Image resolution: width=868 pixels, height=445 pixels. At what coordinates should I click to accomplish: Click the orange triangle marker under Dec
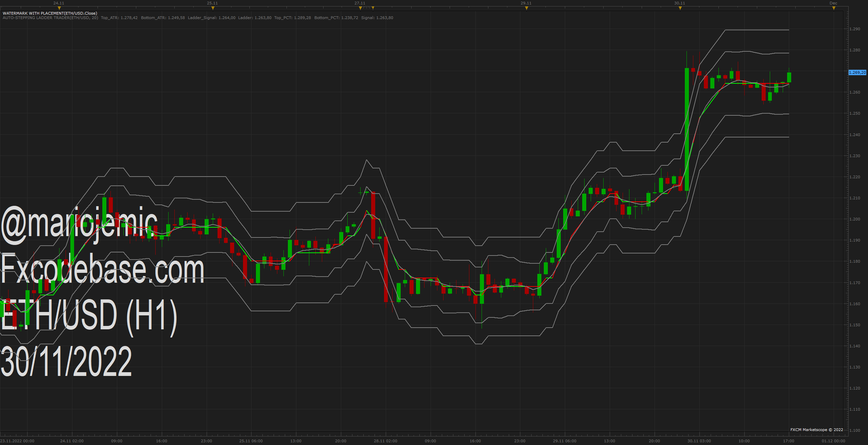pos(834,8)
